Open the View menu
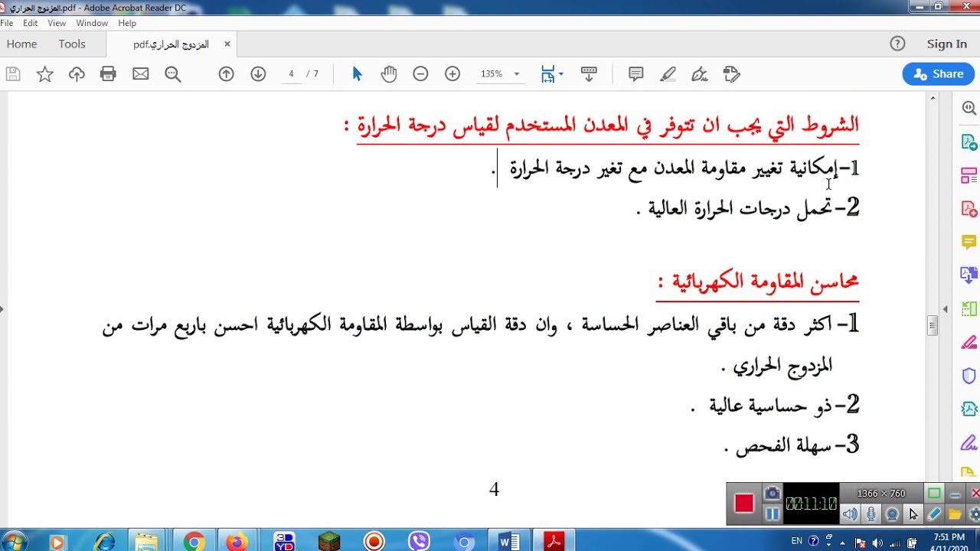 57,23
